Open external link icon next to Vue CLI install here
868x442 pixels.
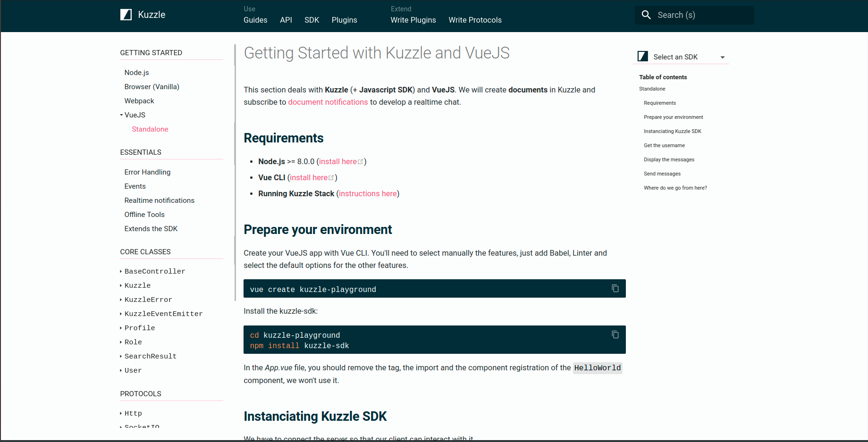point(331,178)
